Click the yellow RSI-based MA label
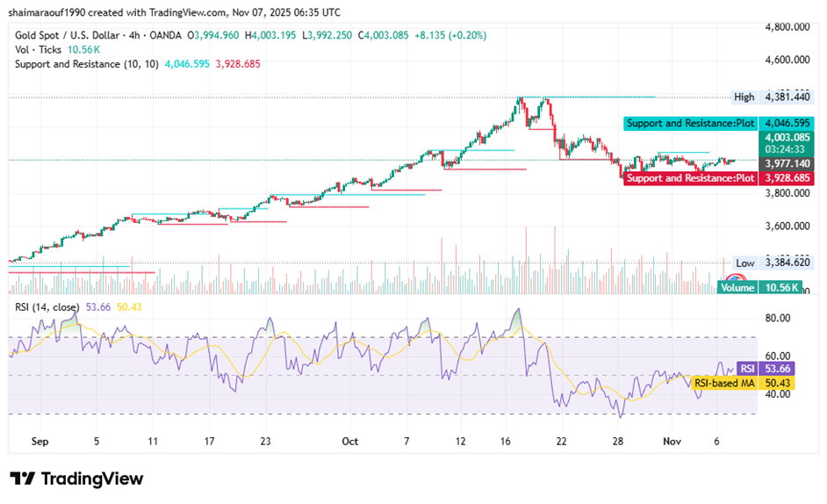Image resolution: width=827 pixels, height=504 pixels. 724,383
